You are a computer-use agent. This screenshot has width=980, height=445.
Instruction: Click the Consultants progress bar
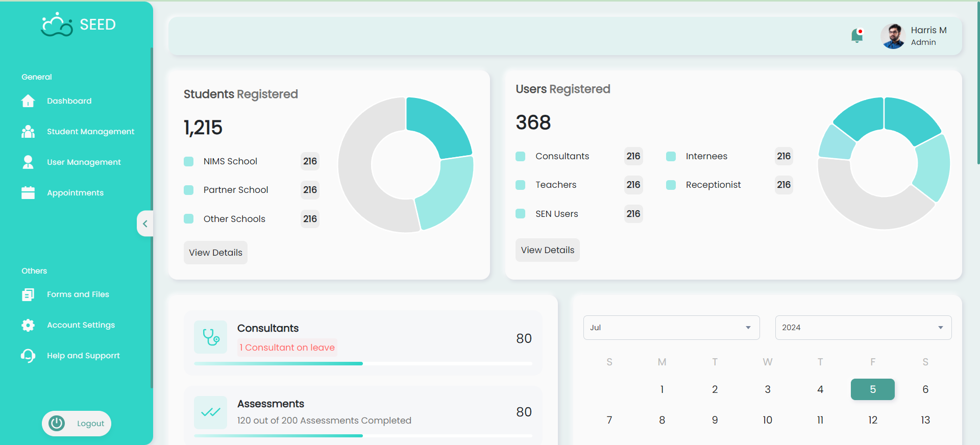(x=363, y=363)
